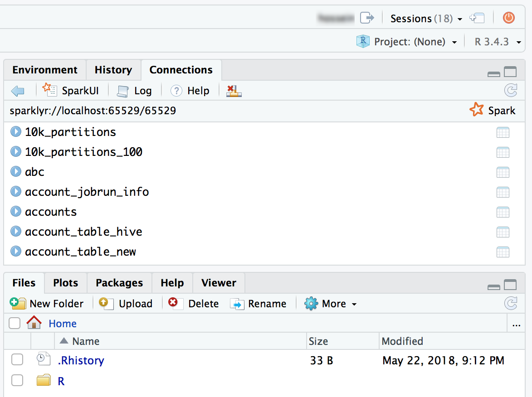Refresh the Connections pane
Viewport: 532px width, 397px height.
tap(511, 90)
